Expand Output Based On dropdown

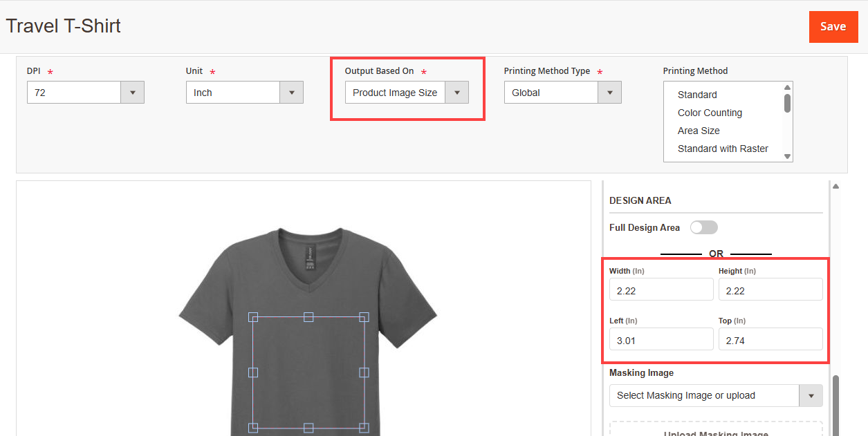coord(407,93)
